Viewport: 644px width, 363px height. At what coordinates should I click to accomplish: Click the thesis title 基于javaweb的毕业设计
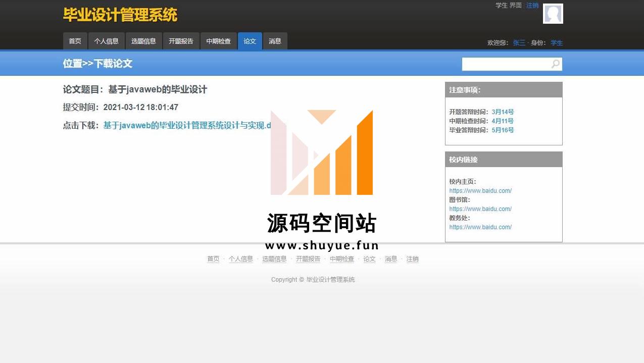coord(158,90)
